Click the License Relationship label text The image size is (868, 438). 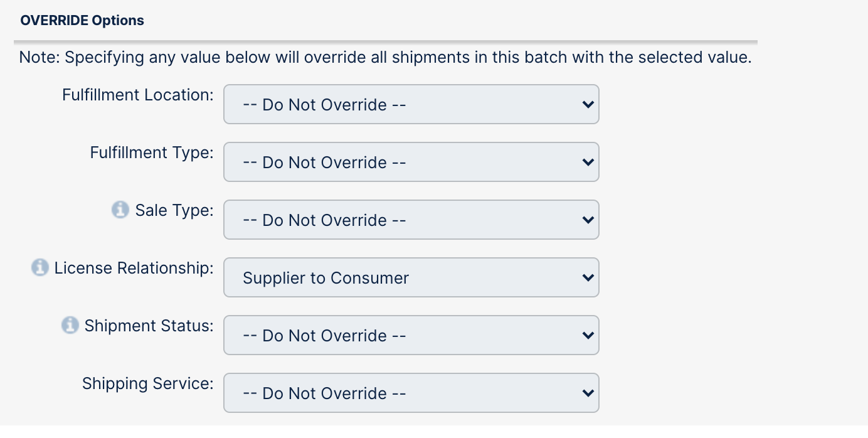point(134,268)
